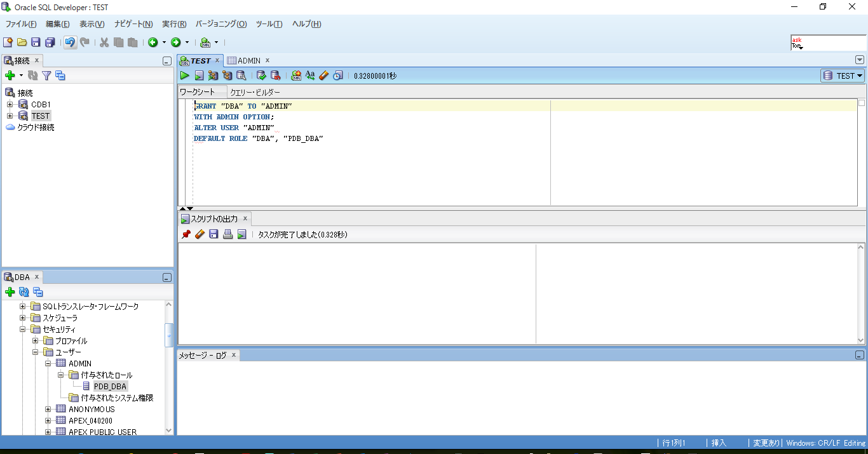Click the Open folder icon in main toolbar
The height and width of the screenshot is (454, 868).
tap(22, 43)
